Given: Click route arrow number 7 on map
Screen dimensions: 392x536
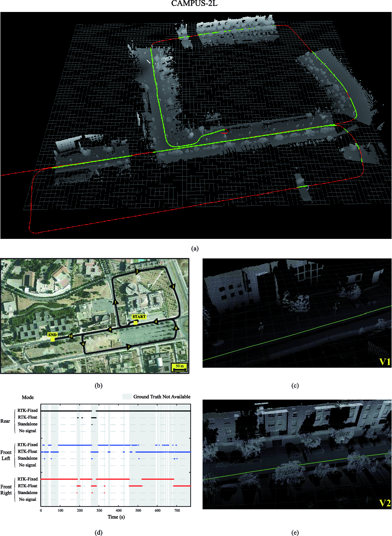Looking at the screenshot, I should 128,347.
